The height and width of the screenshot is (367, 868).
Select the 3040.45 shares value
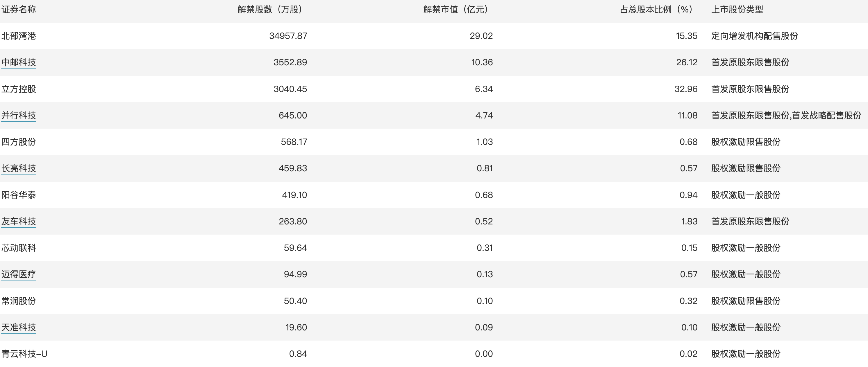(x=290, y=89)
